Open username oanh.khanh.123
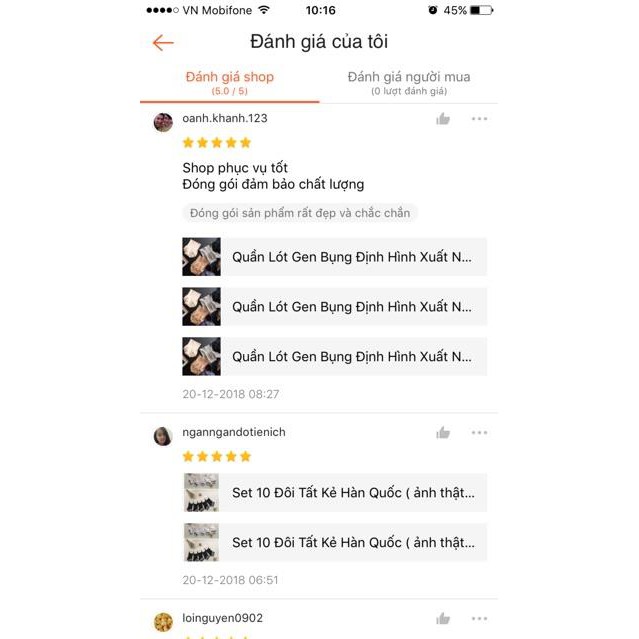This screenshot has height=639, width=639. click(225, 118)
